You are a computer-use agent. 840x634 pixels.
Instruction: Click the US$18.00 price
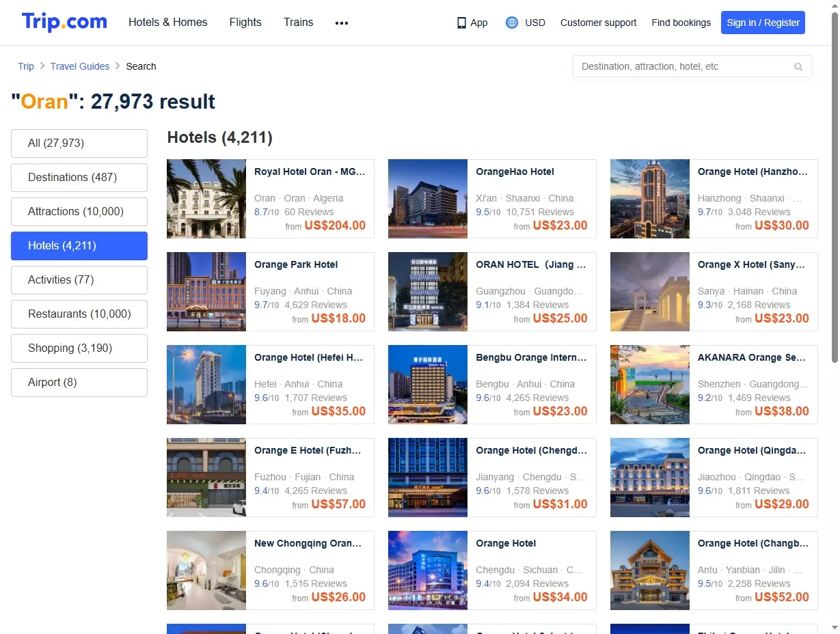pos(338,318)
